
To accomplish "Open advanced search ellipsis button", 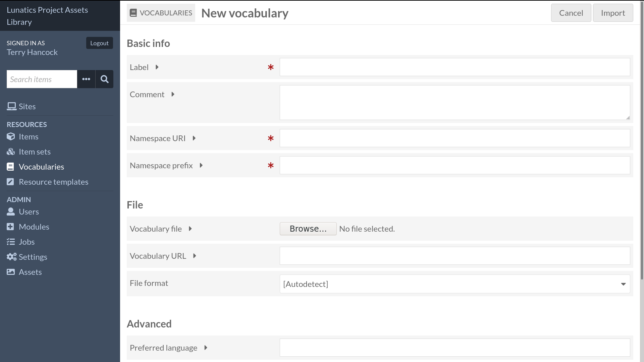I will point(86,79).
